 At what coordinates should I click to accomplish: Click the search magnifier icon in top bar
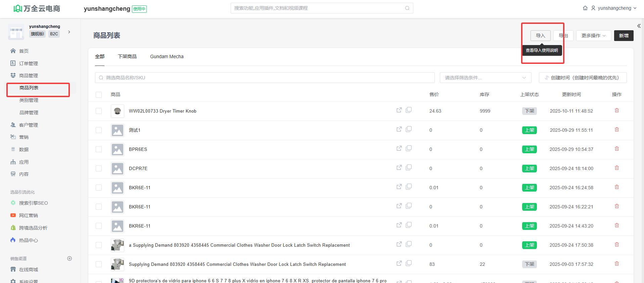coord(407,8)
